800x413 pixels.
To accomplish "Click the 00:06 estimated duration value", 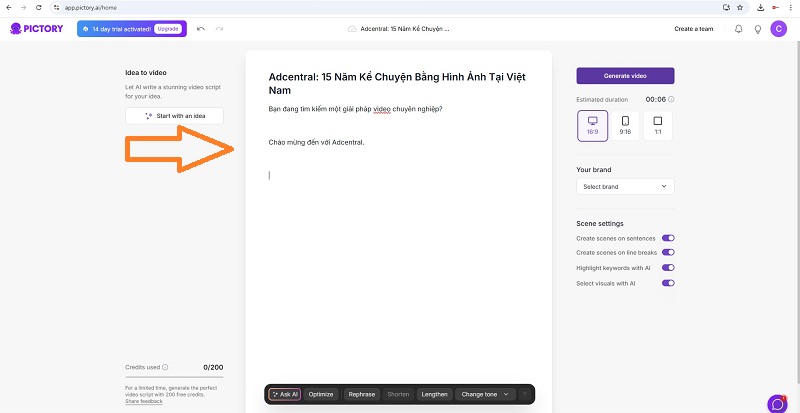I will tap(656, 100).
